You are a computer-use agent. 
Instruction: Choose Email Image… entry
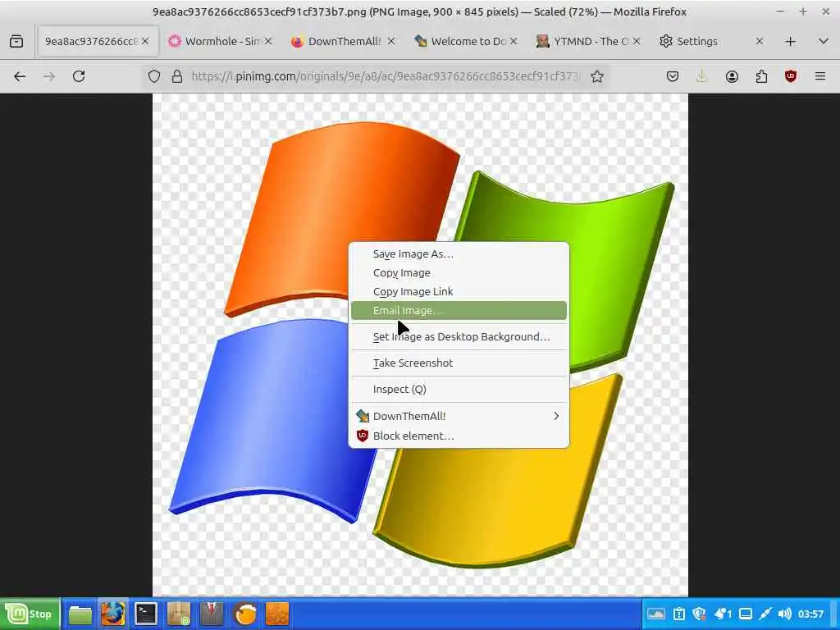point(459,310)
